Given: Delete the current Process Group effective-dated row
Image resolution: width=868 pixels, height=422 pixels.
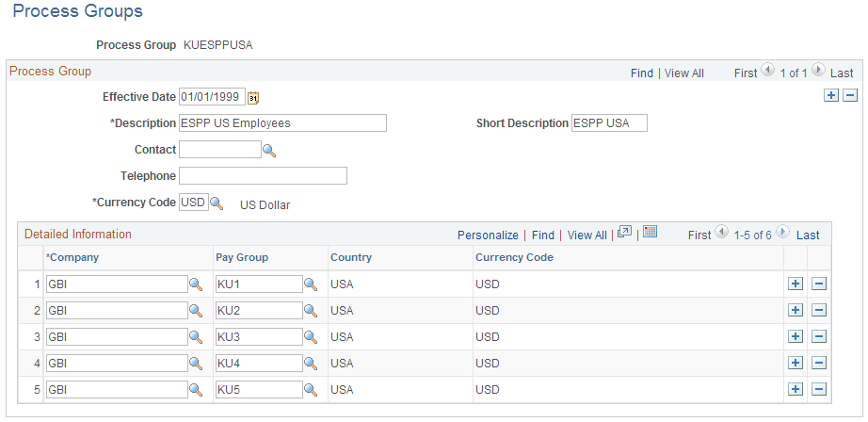Looking at the screenshot, I should [x=850, y=95].
